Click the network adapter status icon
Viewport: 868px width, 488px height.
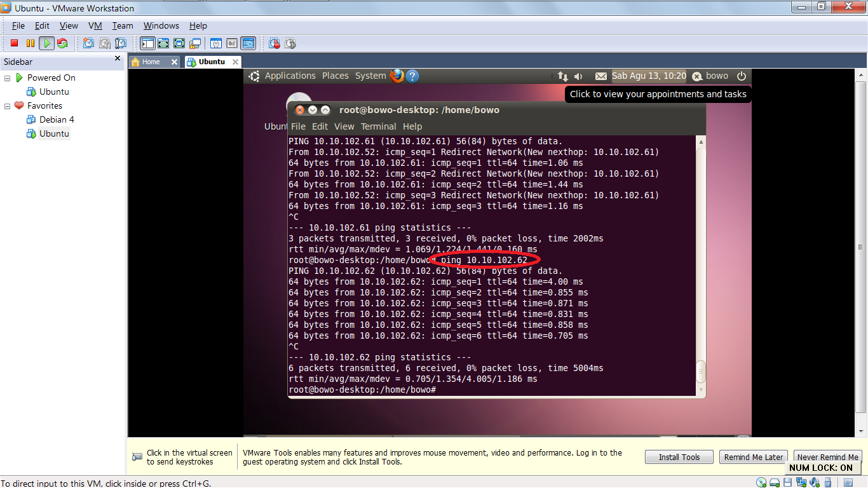click(801, 482)
